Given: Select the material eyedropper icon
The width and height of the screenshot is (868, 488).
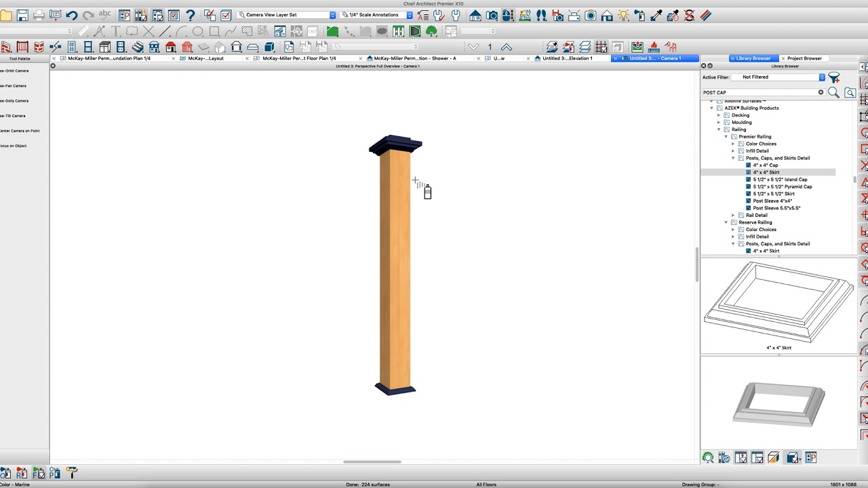Looking at the screenshot, I should 656,15.
